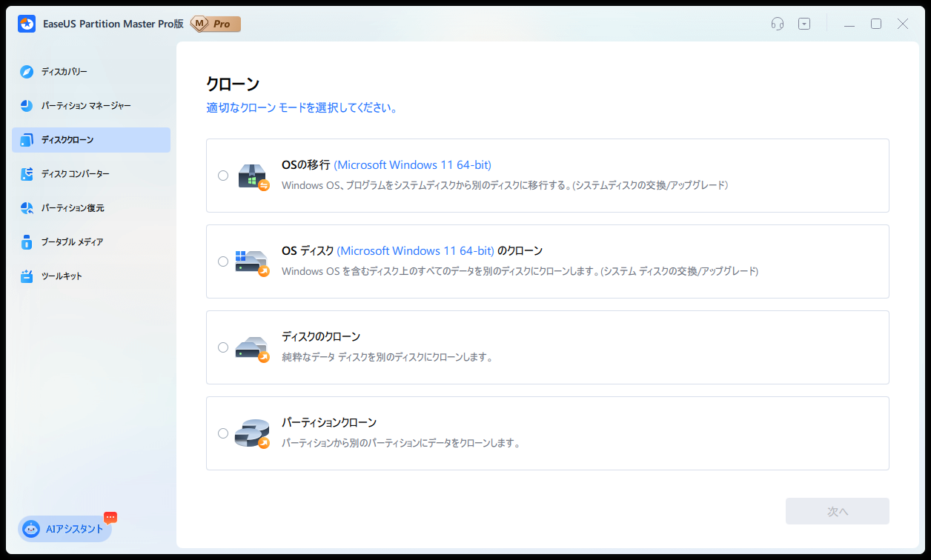Select the OS ディスク のクローン radio button
931x560 pixels.
tap(223, 261)
